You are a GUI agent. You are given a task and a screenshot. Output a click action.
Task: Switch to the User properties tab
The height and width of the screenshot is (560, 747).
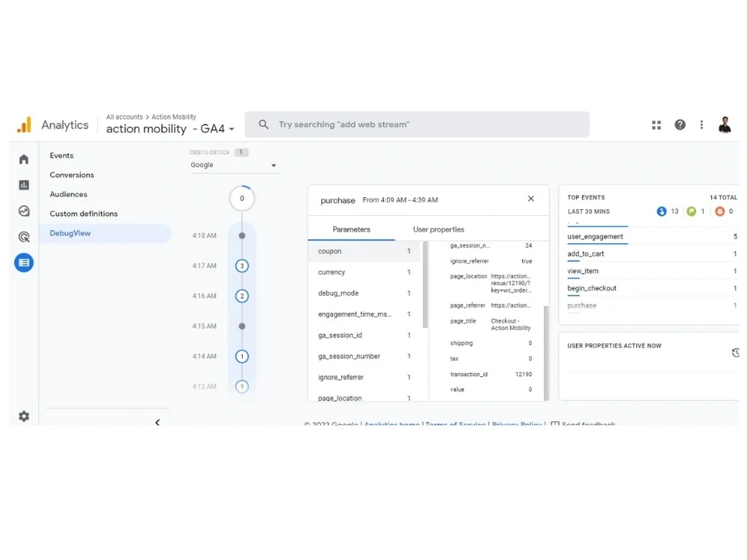tap(438, 229)
